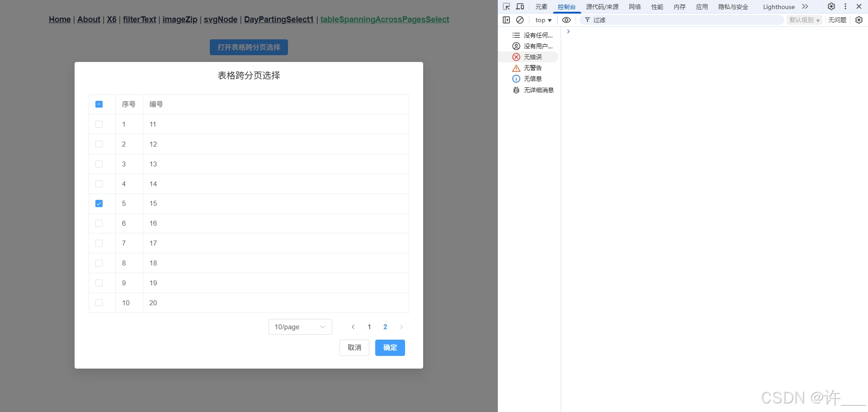
Task: Show more DevTools tabs via double chevron
Action: pos(805,6)
